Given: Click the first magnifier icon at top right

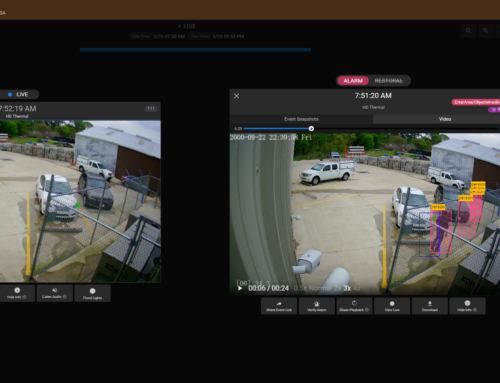Looking at the screenshot, I should click(x=468, y=31).
